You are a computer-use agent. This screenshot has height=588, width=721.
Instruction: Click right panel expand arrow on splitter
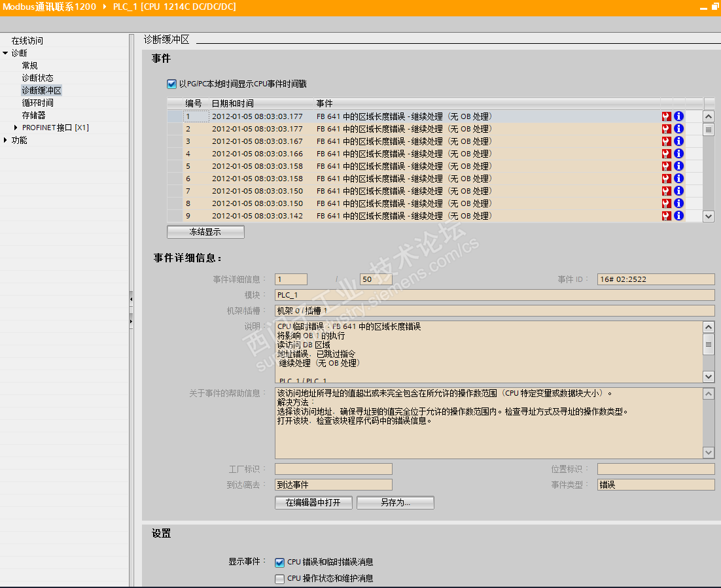[x=131, y=321]
